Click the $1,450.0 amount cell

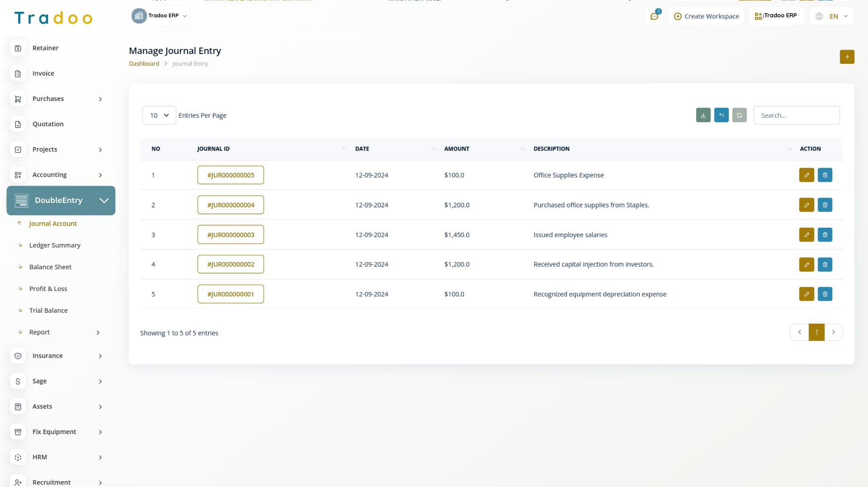pos(457,235)
